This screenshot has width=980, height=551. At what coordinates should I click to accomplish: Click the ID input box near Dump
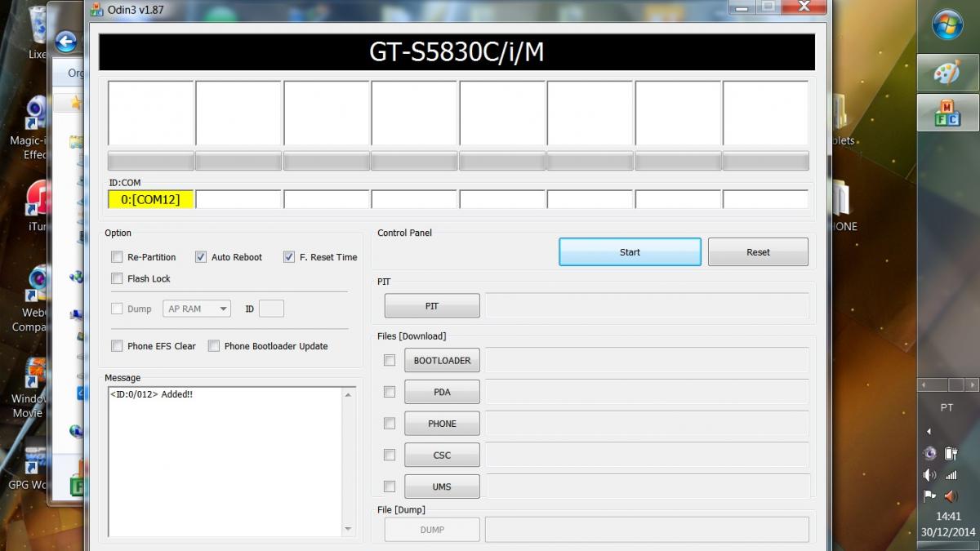coord(271,309)
